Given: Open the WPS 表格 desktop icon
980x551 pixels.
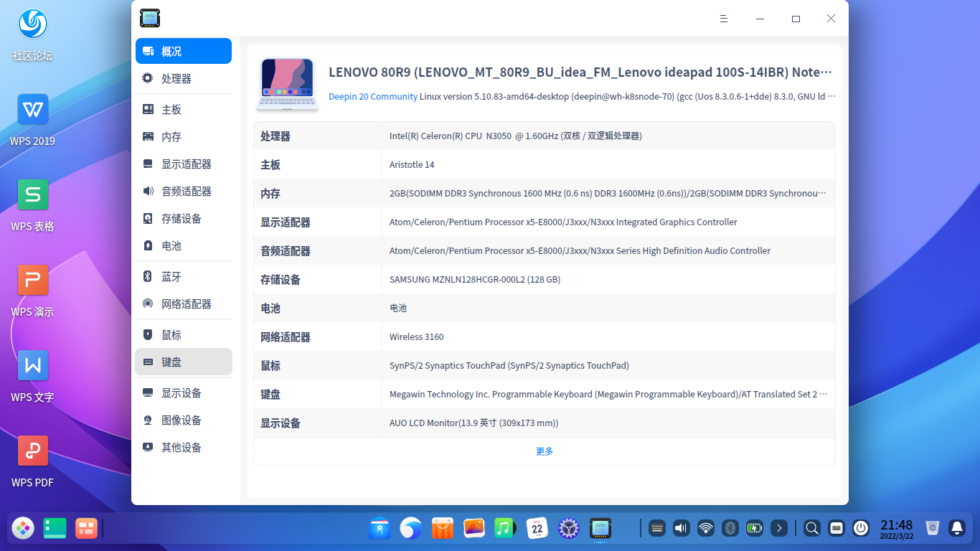Looking at the screenshot, I should click(x=32, y=206).
